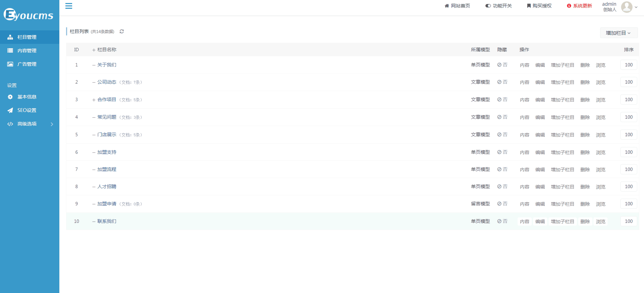Click 编辑 for the 加盟支持 row
644x293 pixels.
(540, 152)
